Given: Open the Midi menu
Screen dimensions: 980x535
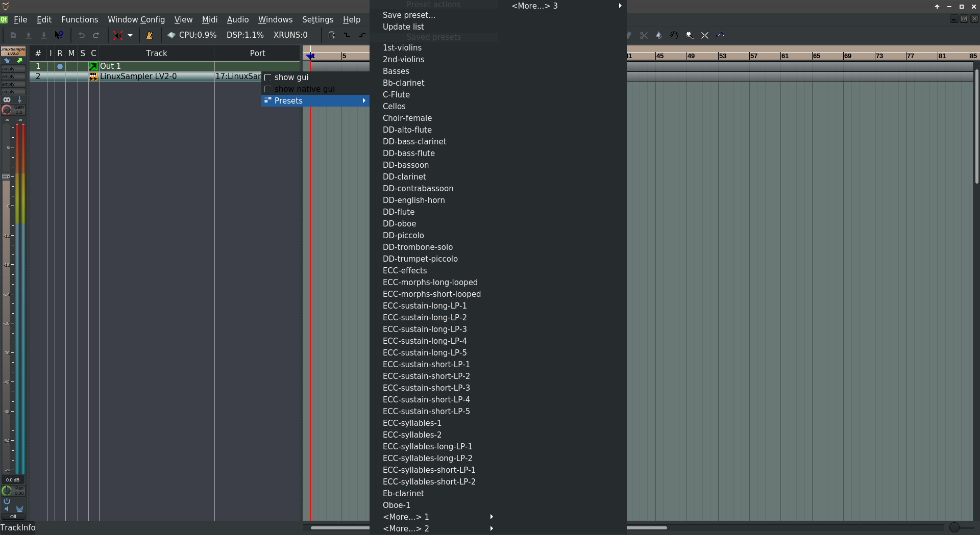Looking at the screenshot, I should click(210, 19).
